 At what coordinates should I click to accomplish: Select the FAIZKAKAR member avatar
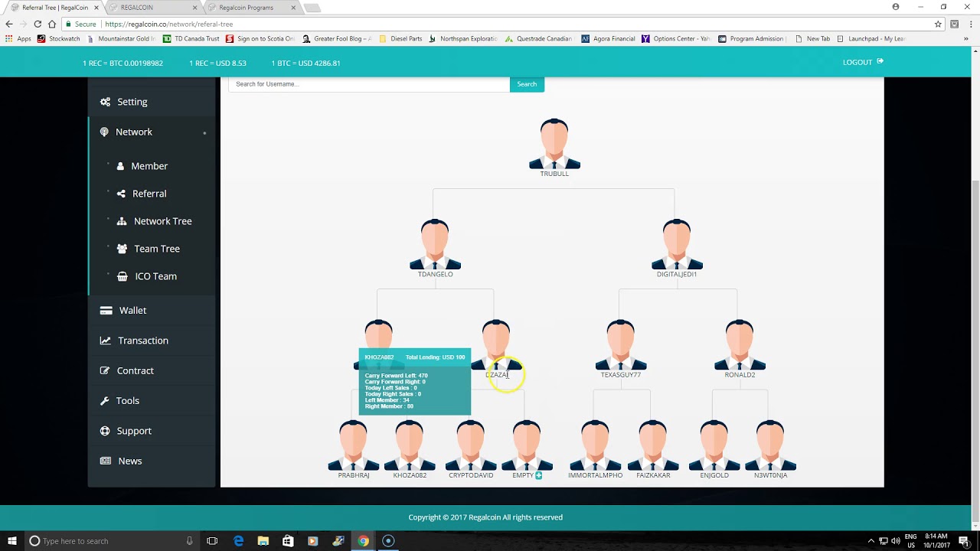[x=653, y=445]
